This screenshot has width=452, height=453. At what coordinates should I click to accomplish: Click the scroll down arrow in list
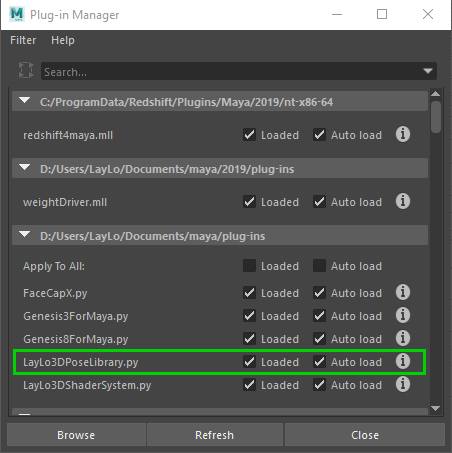tap(435, 408)
